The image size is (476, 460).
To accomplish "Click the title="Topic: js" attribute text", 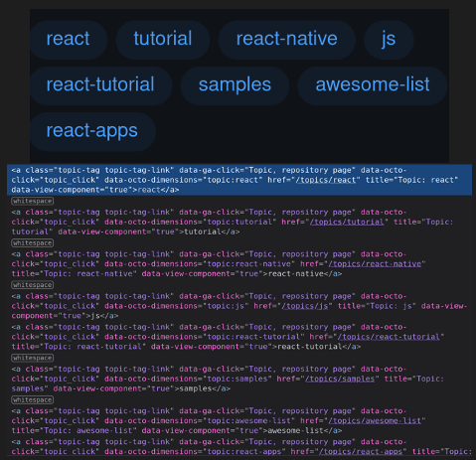I will tap(377, 306).
